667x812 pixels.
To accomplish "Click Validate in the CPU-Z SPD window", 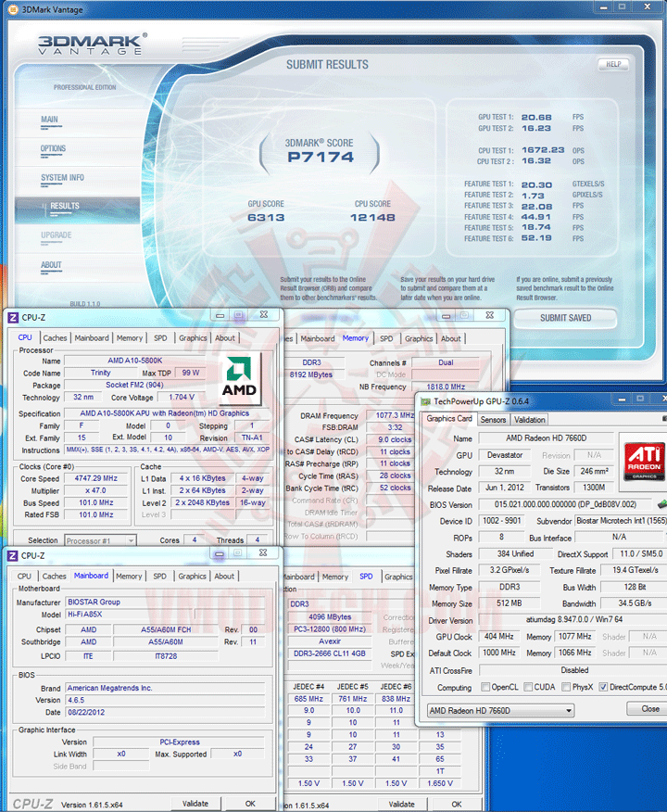I will tap(401, 805).
